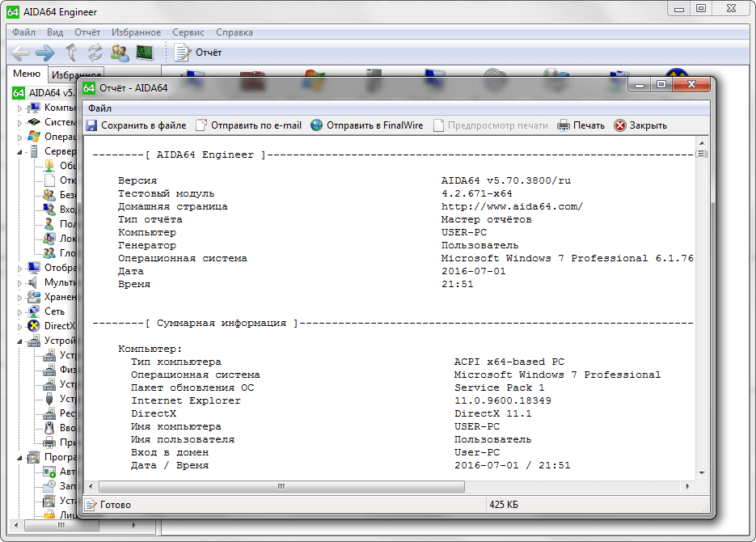This screenshot has width=756, height=542.
Task: Save report via Сохранить в файле
Action: (136, 125)
